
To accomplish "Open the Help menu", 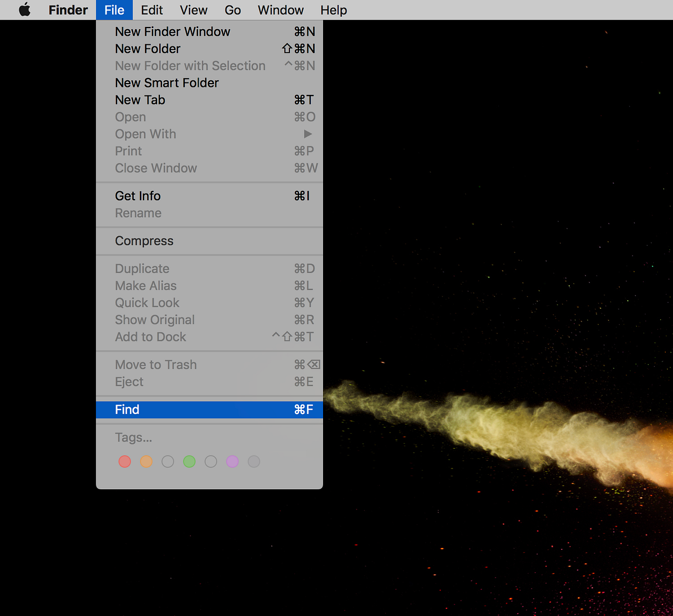I will pyautogui.click(x=333, y=10).
